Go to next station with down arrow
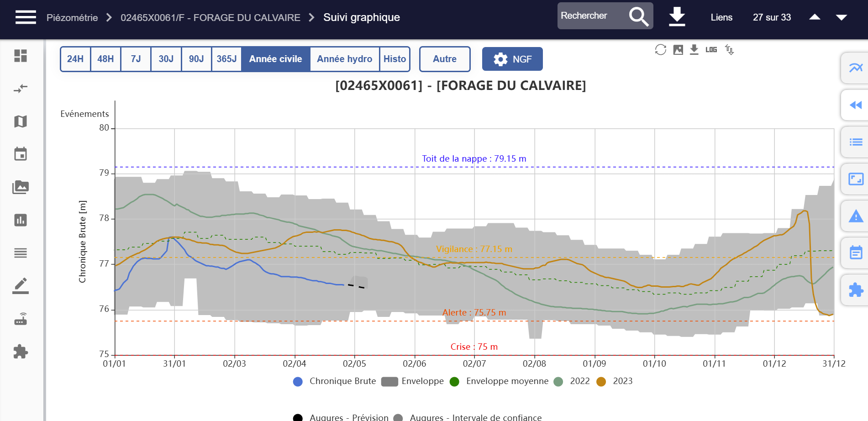868x421 pixels. [841, 17]
